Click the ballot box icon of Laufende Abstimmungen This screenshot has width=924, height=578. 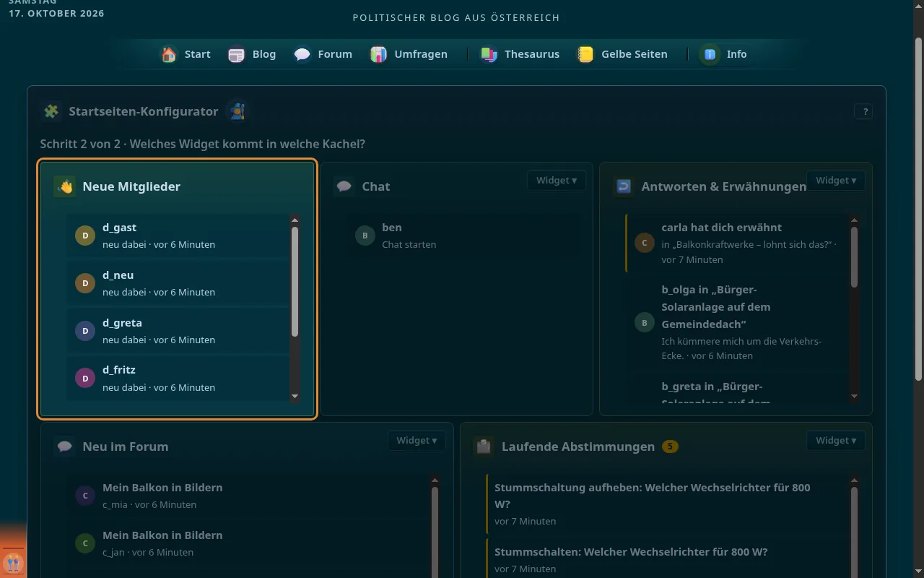[484, 447]
